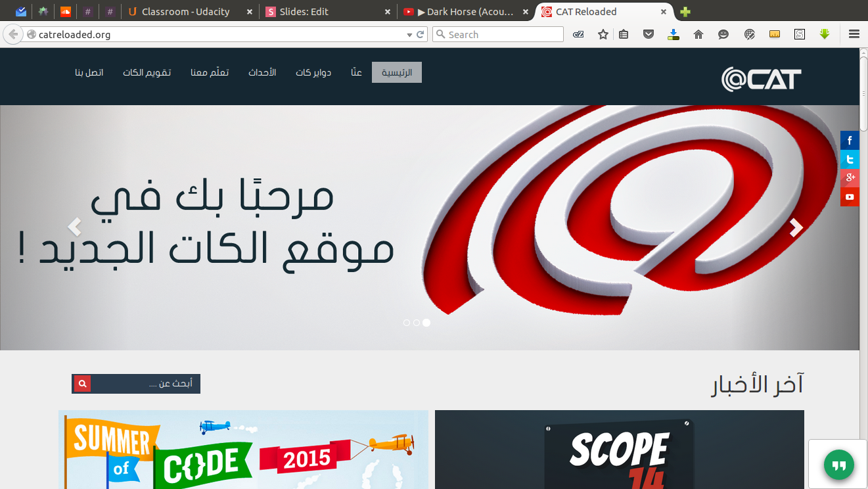This screenshot has width=868, height=489.
Task: Save page to Pocket icon
Action: (x=649, y=34)
